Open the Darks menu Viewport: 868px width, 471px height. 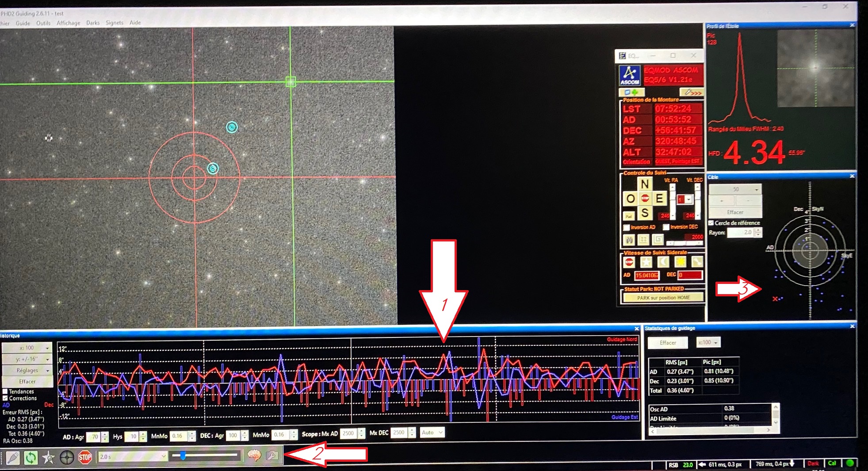[x=93, y=23]
